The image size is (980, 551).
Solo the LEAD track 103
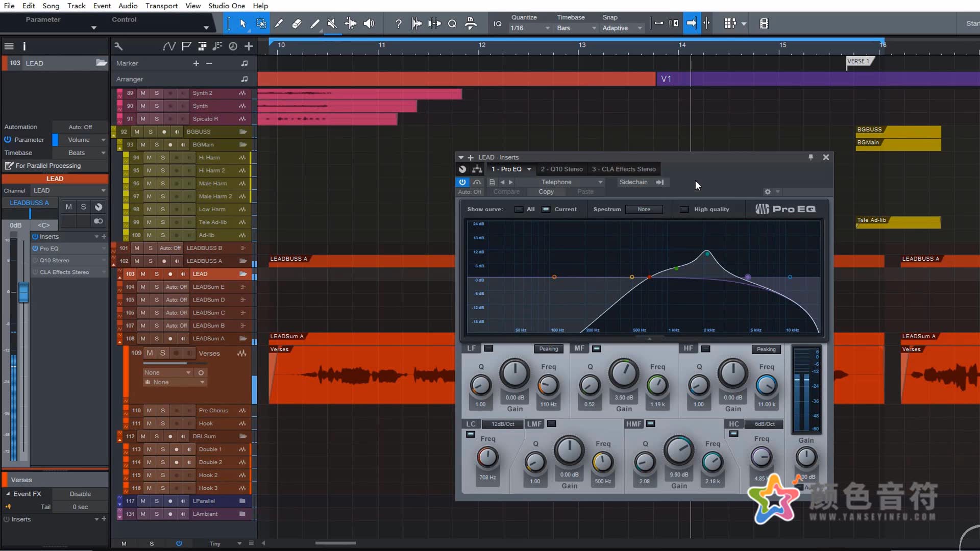157,274
